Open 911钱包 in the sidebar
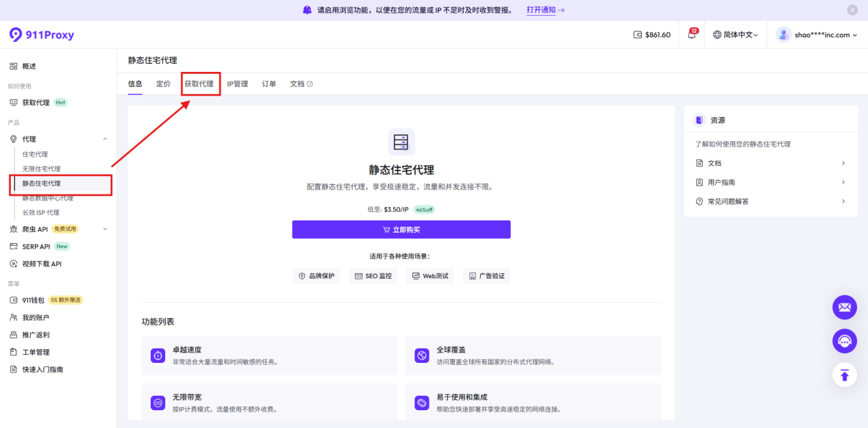The image size is (868, 428). pyautogui.click(x=34, y=300)
